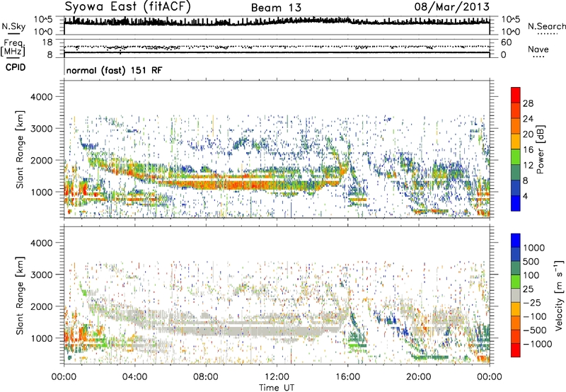The height and width of the screenshot is (392, 566).
Task: Click the bright blue bottom segment of the Power color bar
Action: (516, 203)
